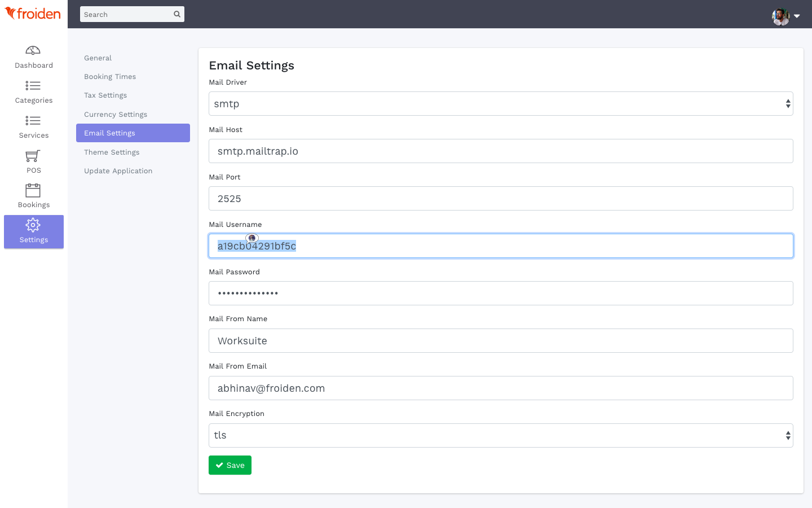Open the Services list icon
Viewport: 812px width, 508px height.
coord(33,121)
